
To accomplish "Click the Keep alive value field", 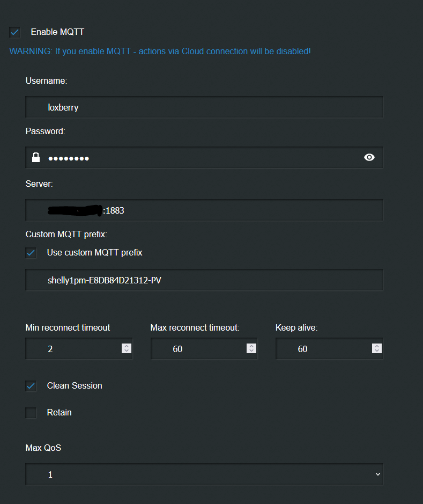I will [x=323, y=349].
